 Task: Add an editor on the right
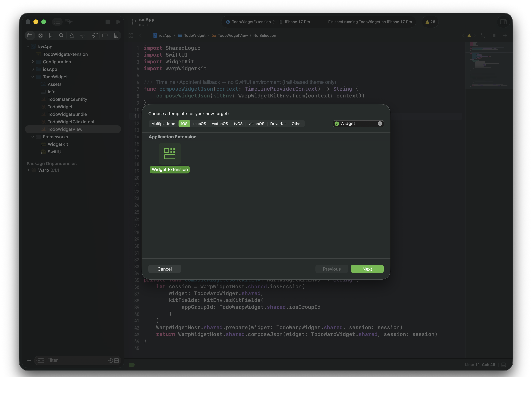505,35
